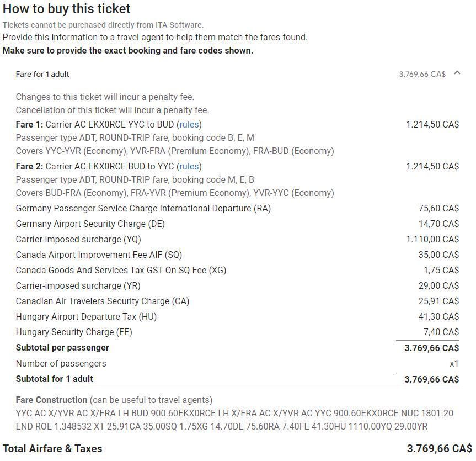
Task: Click the Hungary Airport Departure Tax (HU) line
Action: [86, 317]
